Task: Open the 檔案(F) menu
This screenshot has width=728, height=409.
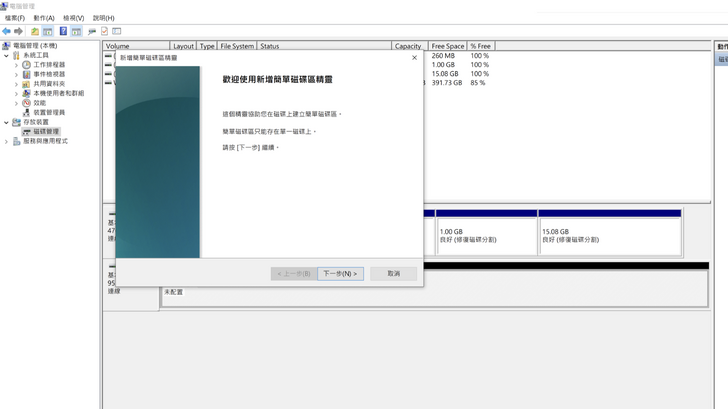Action: pos(15,18)
